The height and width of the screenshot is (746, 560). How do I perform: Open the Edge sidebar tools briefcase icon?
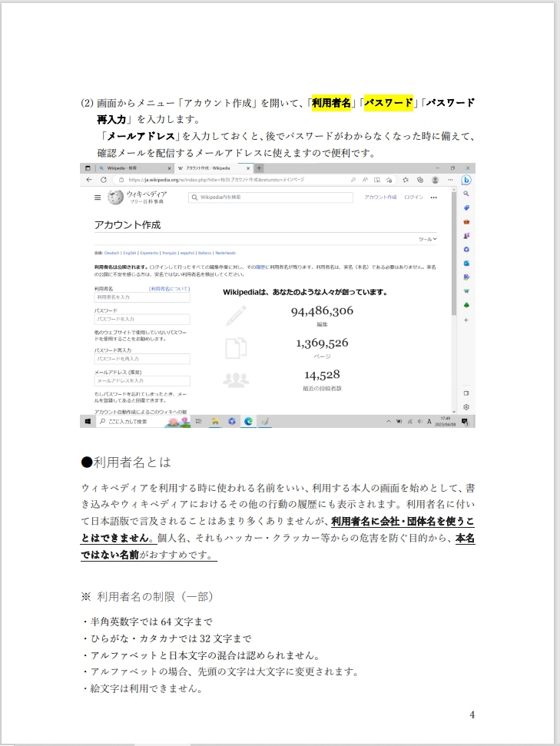(x=466, y=222)
